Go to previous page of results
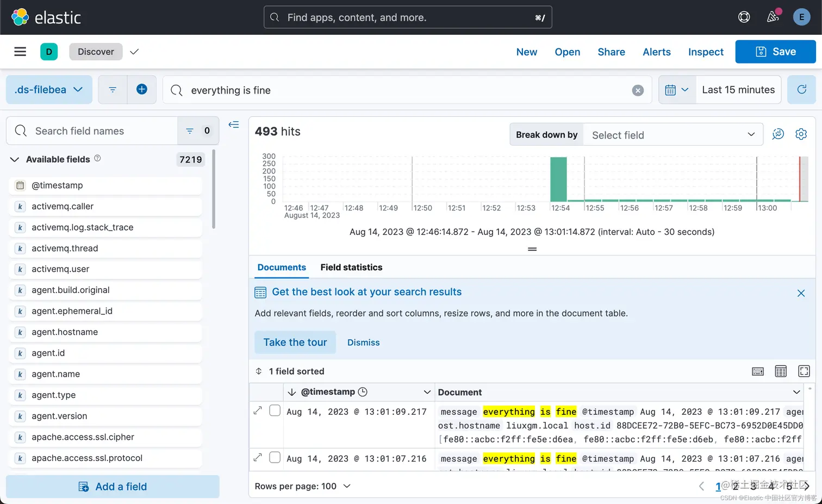This screenshot has height=504, width=822. click(701, 486)
